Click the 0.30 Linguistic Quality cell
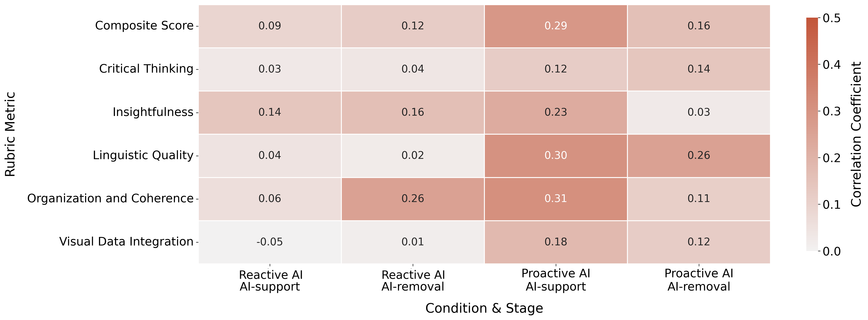This screenshot has width=868, height=320. [556, 155]
